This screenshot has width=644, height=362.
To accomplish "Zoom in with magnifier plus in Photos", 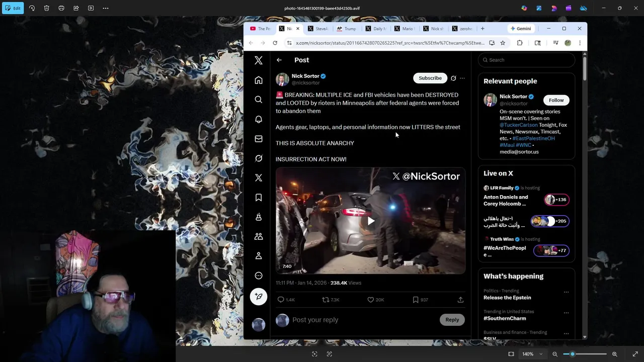I will point(614,354).
